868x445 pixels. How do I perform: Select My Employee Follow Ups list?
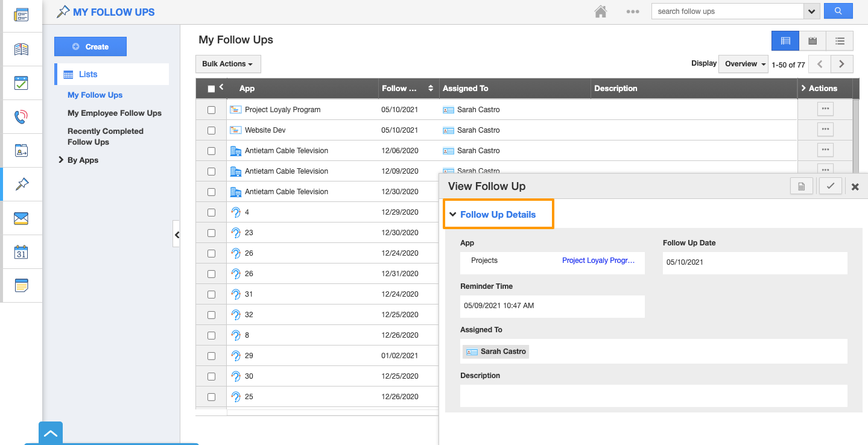115,113
